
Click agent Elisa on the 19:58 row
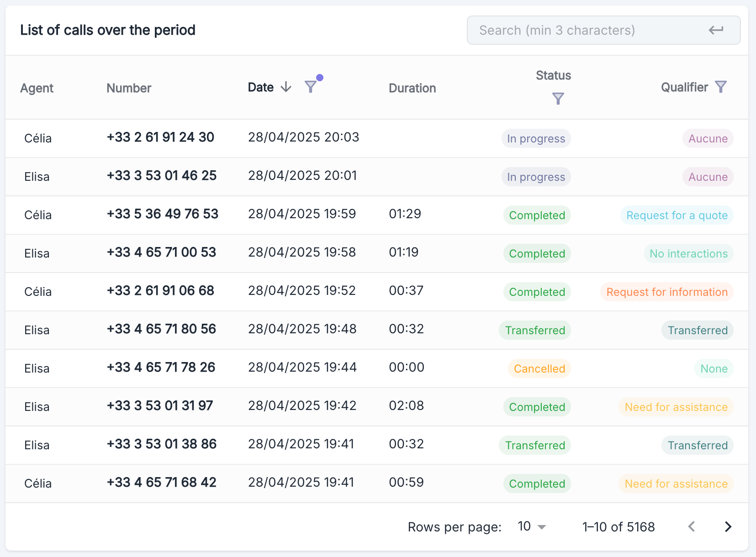tap(37, 253)
